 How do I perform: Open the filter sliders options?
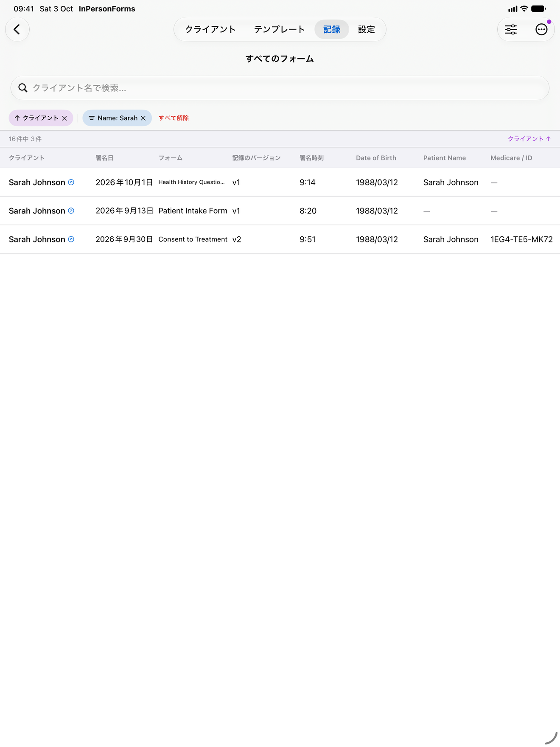pyautogui.click(x=511, y=29)
